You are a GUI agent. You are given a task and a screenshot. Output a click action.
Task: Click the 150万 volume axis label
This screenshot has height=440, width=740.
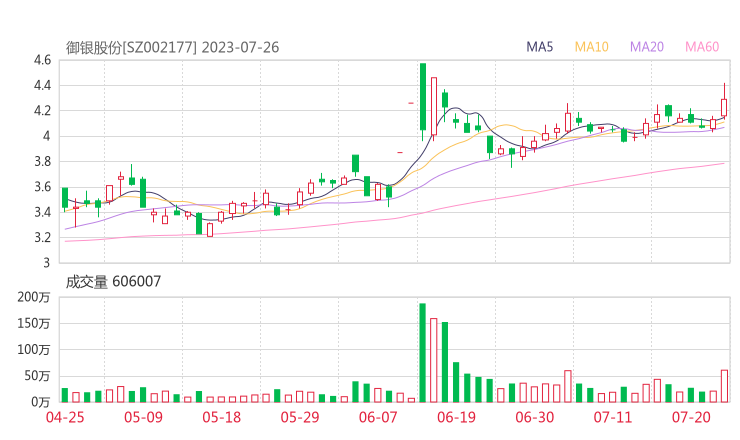pos(34,323)
